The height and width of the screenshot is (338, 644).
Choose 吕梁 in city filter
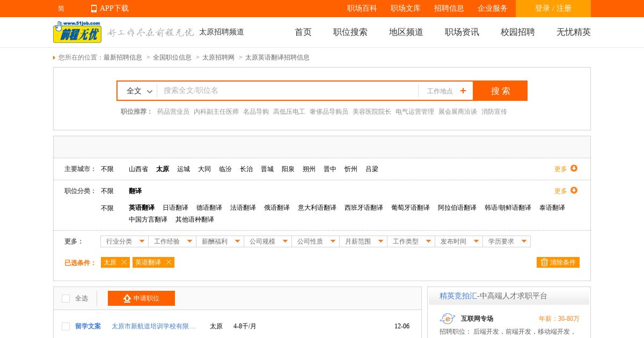click(x=372, y=169)
